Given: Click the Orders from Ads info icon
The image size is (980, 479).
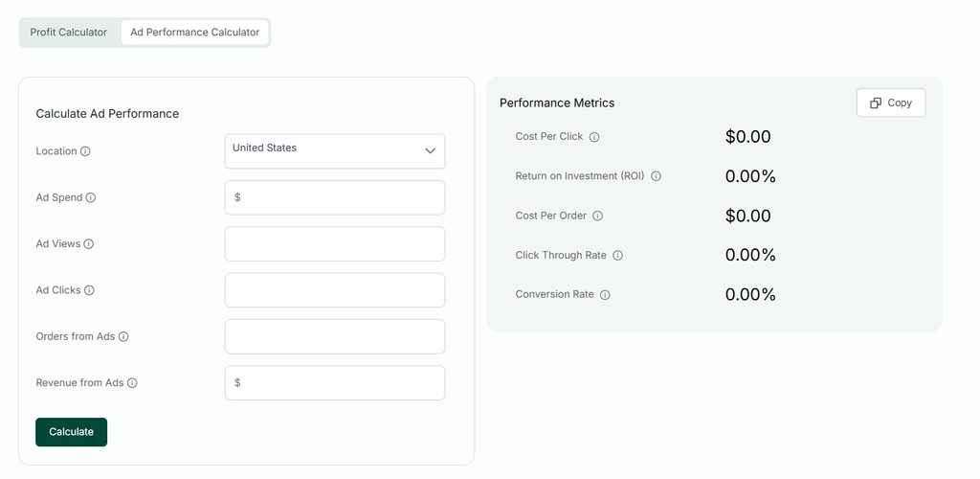Looking at the screenshot, I should [123, 336].
